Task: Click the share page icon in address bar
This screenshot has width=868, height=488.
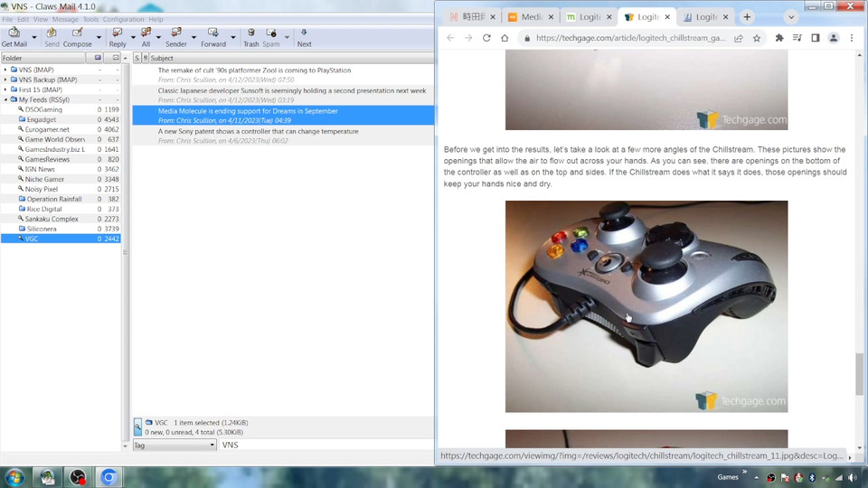Action: pos(739,38)
